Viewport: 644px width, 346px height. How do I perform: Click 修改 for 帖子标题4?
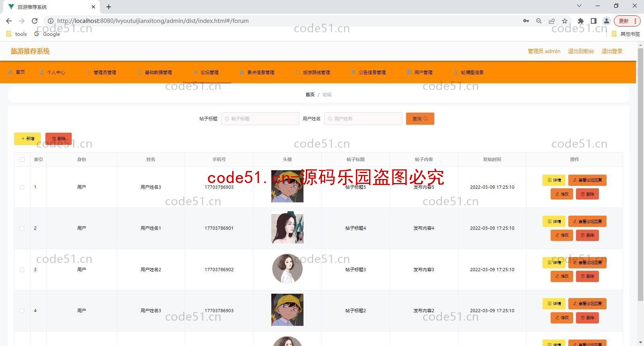pos(561,235)
